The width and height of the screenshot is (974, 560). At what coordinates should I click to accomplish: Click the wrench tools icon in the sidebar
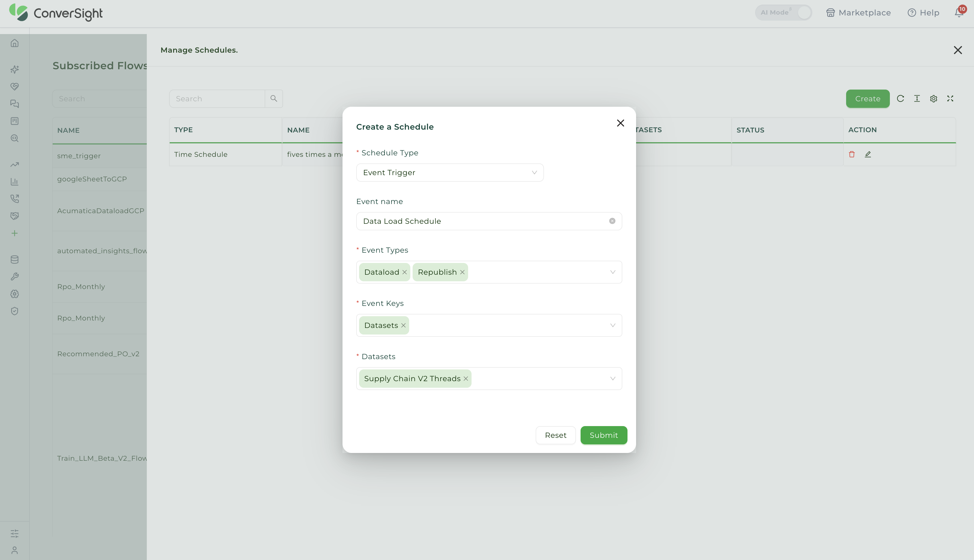[x=15, y=276]
